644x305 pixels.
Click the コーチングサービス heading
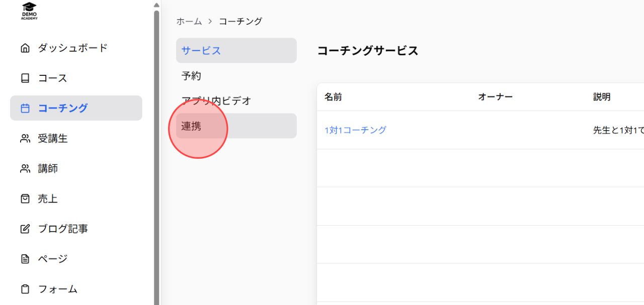click(x=368, y=50)
